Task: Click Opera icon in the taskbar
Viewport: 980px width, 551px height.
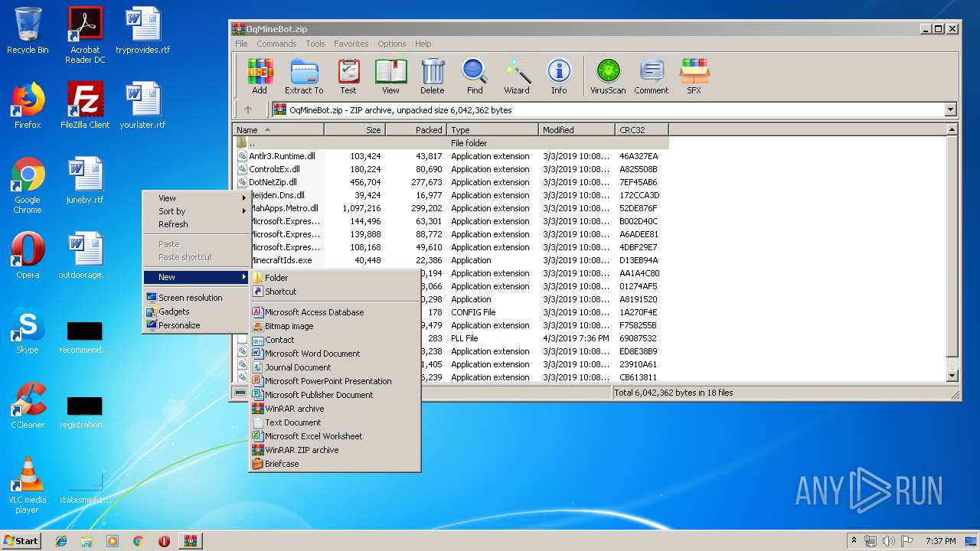Action: coord(164,541)
